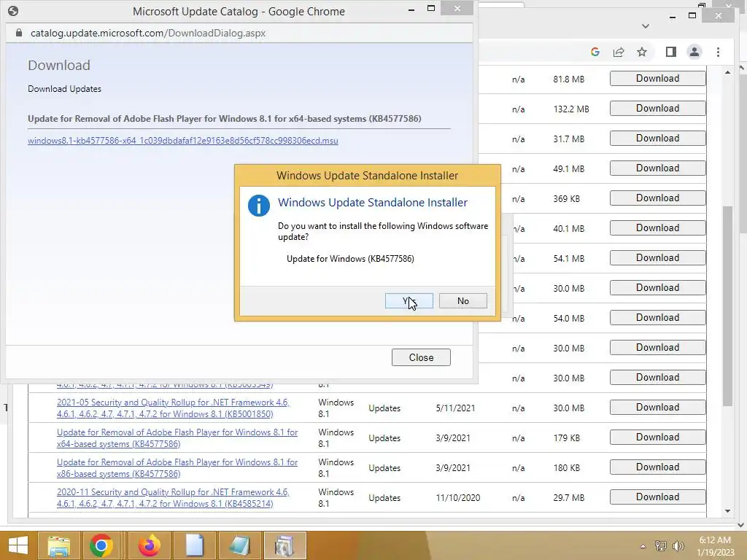Open Flash Player removal x86-based systems link

pyautogui.click(x=177, y=468)
